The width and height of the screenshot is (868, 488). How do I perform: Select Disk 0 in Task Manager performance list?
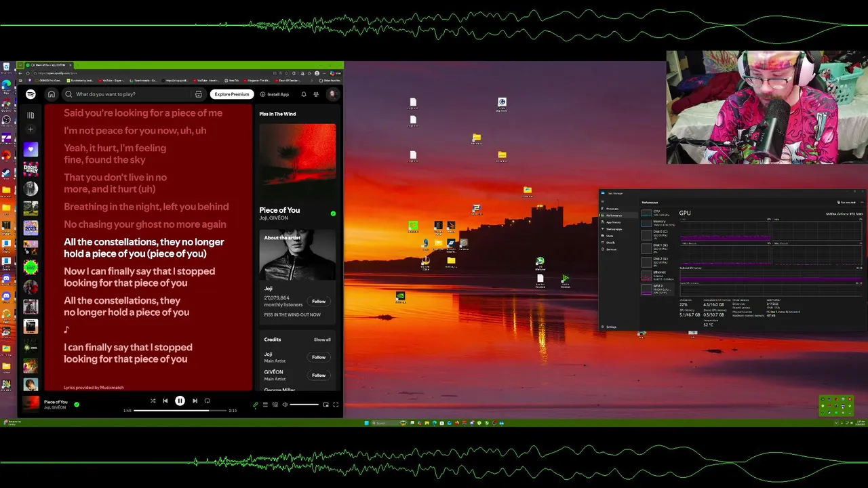pyautogui.click(x=658, y=234)
